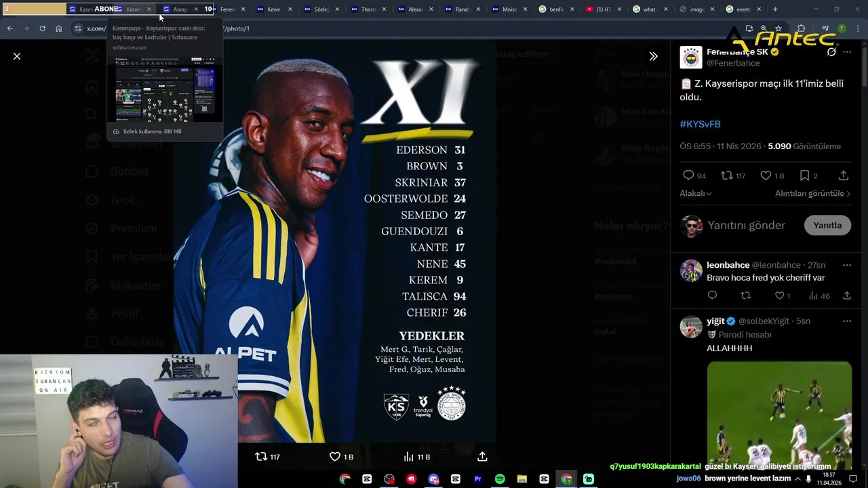Close the Rande browser tab
Image resolution: width=868 pixels, height=488 pixels.
(478, 9)
